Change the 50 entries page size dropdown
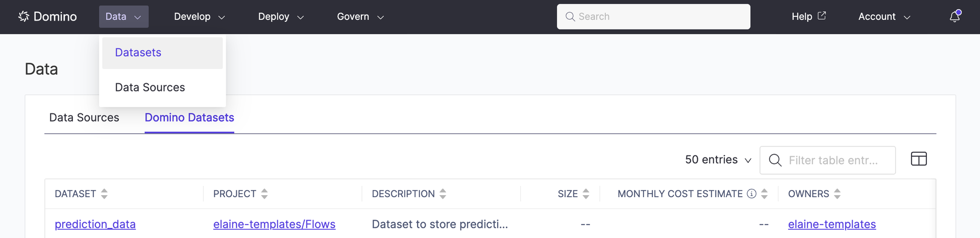The image size is (980, 238). pos(718,160)
